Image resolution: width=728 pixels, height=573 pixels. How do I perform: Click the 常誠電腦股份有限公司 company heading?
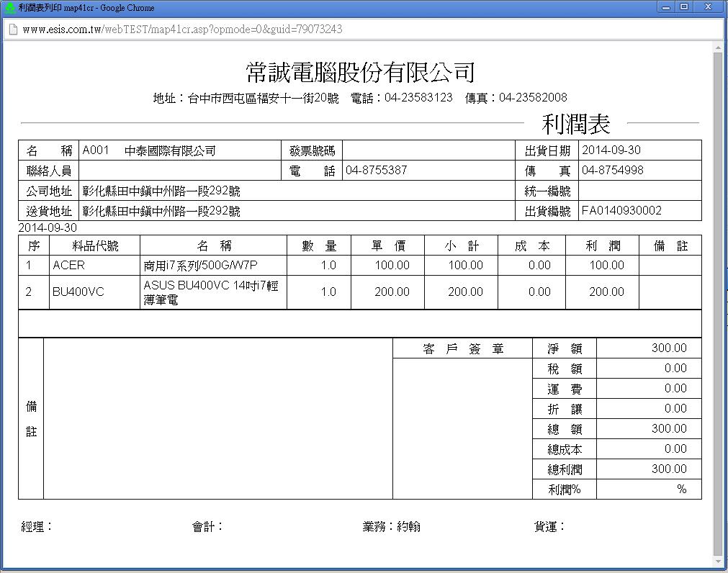360,72
